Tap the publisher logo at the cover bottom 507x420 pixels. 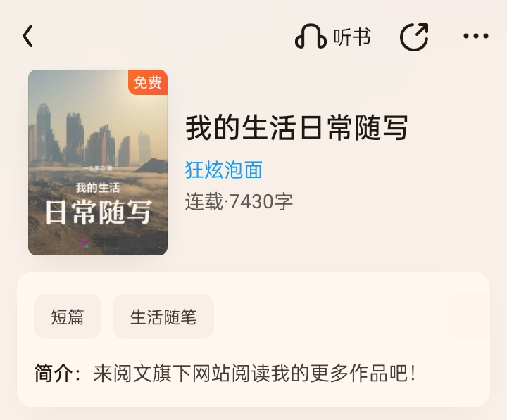pyautogui.click(x=99, y=243)
